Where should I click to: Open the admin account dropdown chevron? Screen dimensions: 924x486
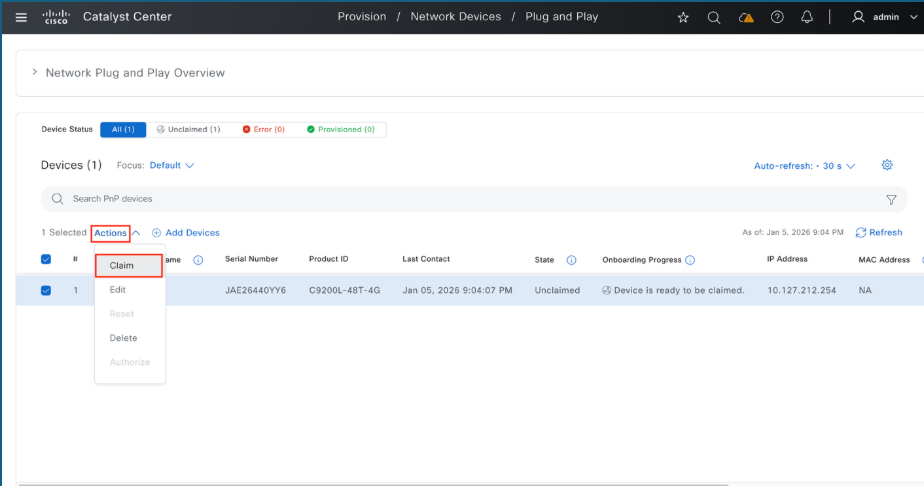point(913,17)
